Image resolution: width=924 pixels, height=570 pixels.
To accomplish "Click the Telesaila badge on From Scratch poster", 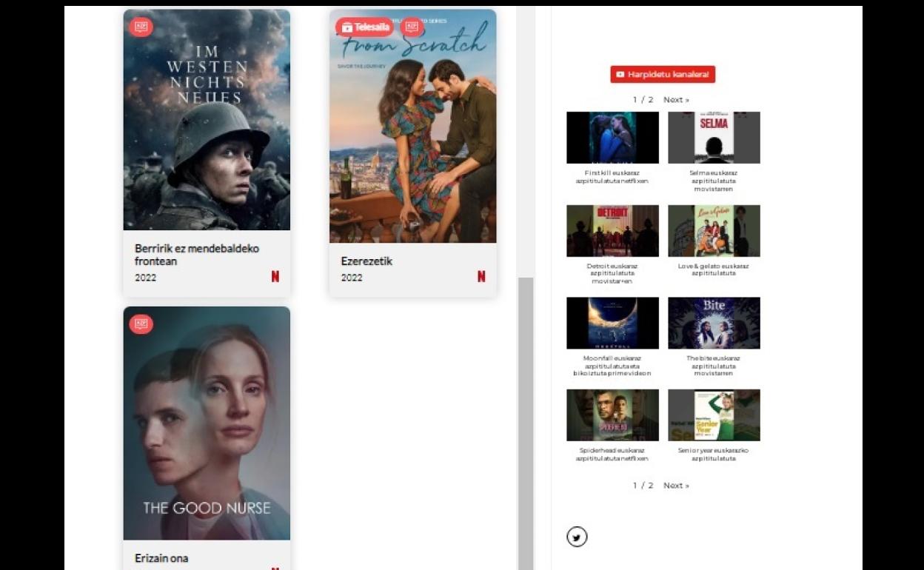I will pyautogui.click(x=365, y=27).
